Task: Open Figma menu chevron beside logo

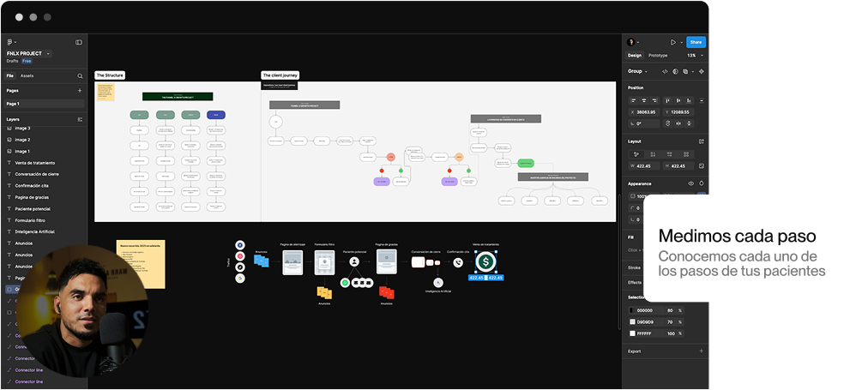Action: coord(15,43)
